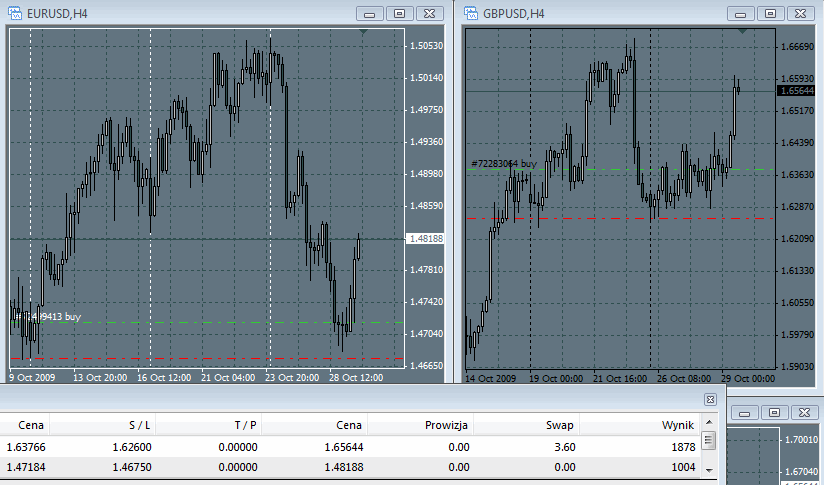Click the T / P column header

tap(245, 425)
